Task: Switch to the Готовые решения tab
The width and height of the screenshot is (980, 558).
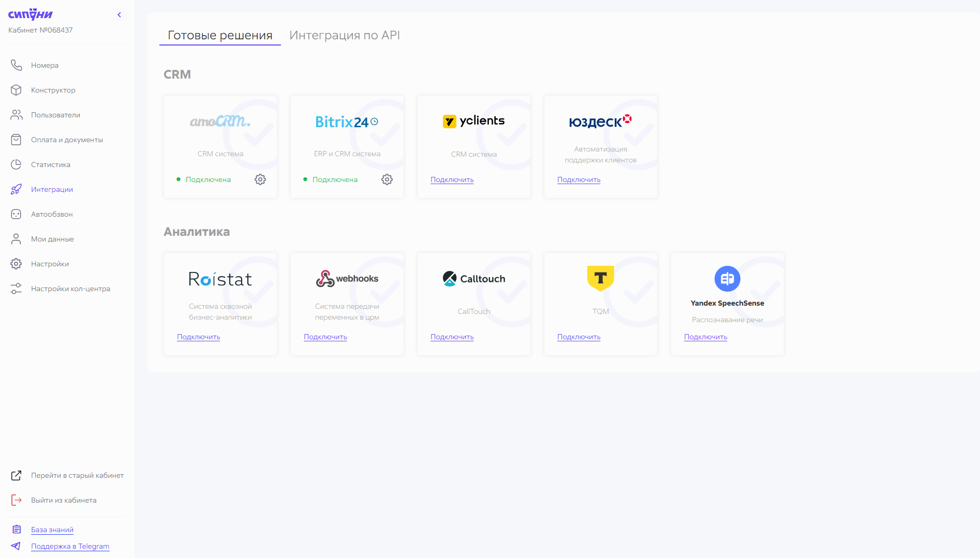Action: tap(220, 35)
